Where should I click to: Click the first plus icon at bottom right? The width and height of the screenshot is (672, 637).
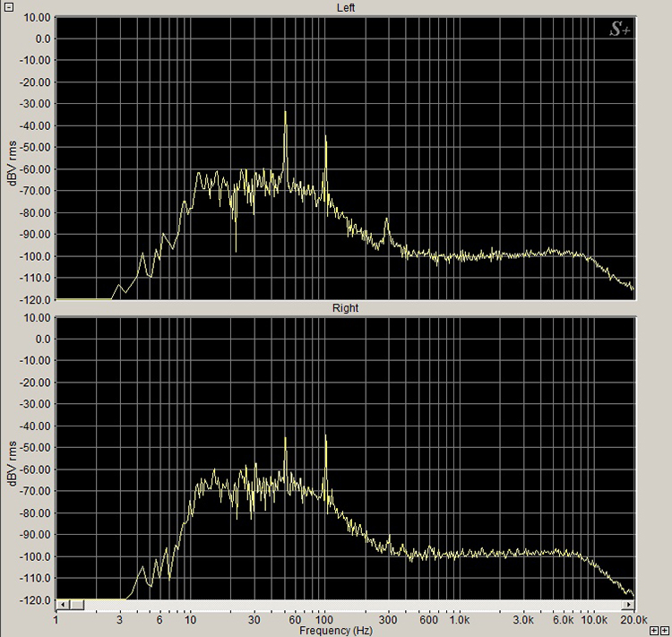pos(655,631)
